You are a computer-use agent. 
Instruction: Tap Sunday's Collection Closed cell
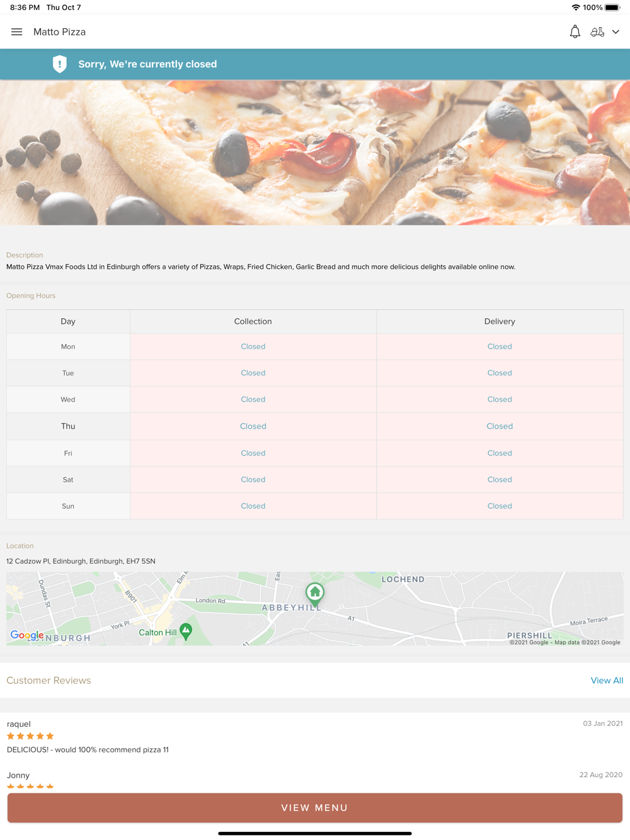pos(253,506)
